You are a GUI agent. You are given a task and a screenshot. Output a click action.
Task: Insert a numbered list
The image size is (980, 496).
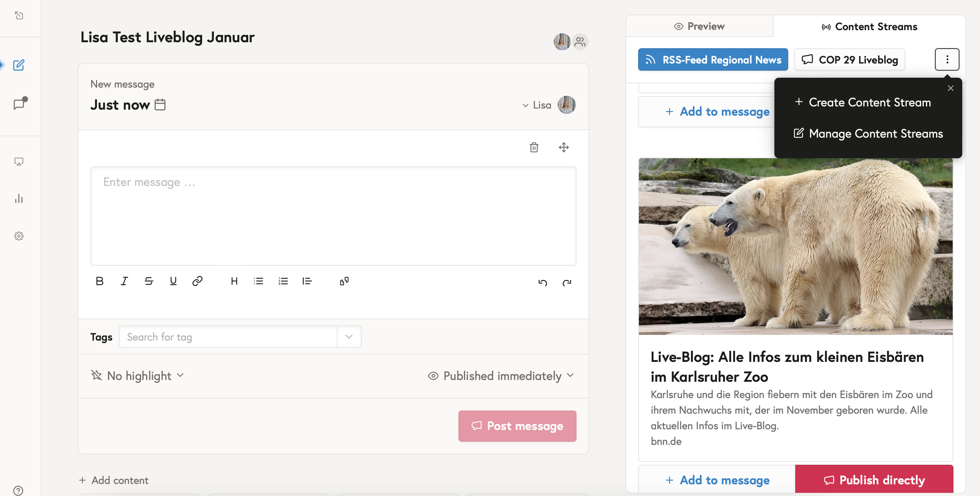pos(283,281)
